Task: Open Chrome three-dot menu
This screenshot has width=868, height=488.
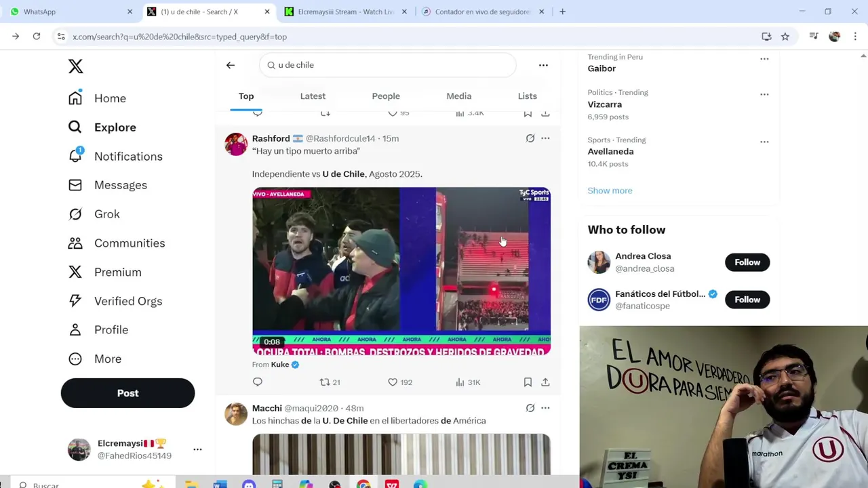Action: pyautogui.click(x=855, y=37)
